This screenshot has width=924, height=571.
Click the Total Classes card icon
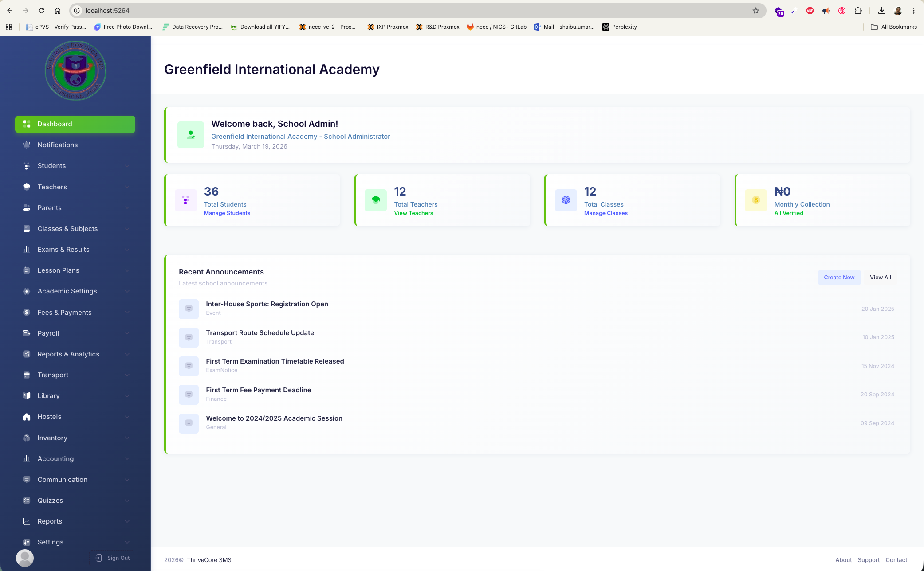[x=566, y=200]
